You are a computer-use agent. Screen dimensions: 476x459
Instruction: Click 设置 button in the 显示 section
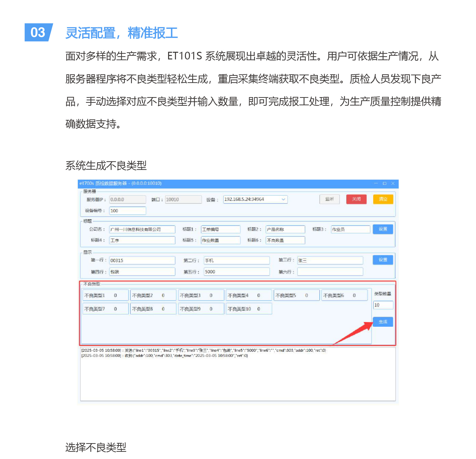(x=383, y=260)
